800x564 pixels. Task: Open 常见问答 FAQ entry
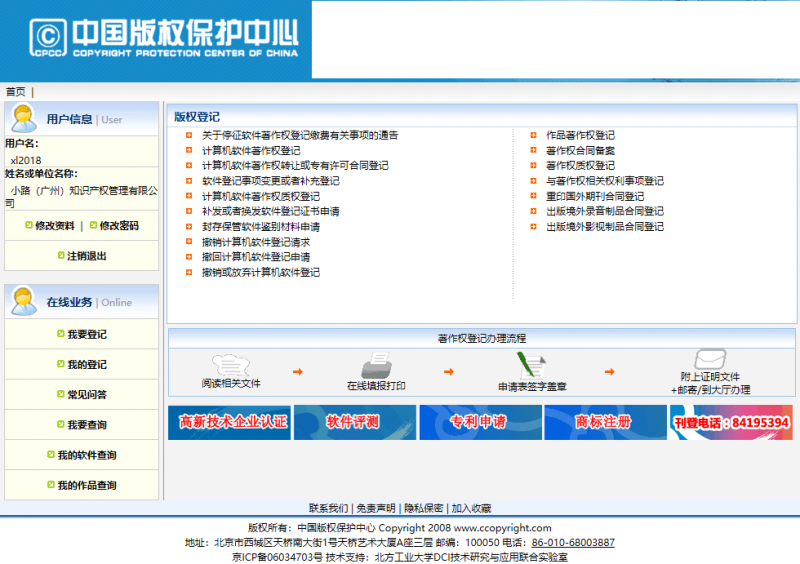pyautogui.click(x=87, y=395)
